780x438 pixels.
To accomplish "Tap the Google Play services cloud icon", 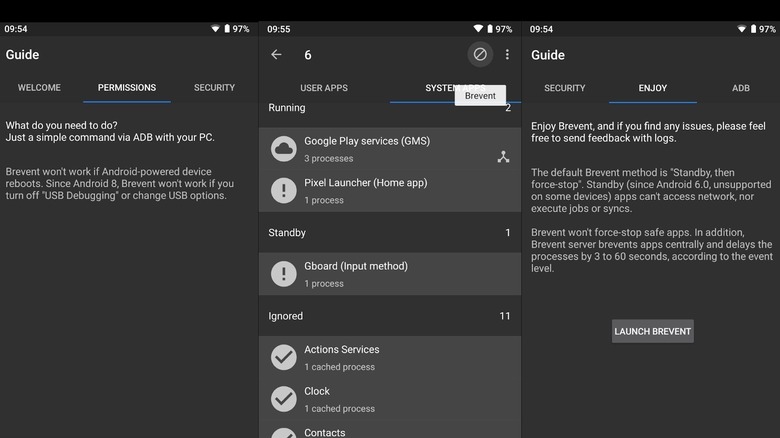I will (284, 149).
